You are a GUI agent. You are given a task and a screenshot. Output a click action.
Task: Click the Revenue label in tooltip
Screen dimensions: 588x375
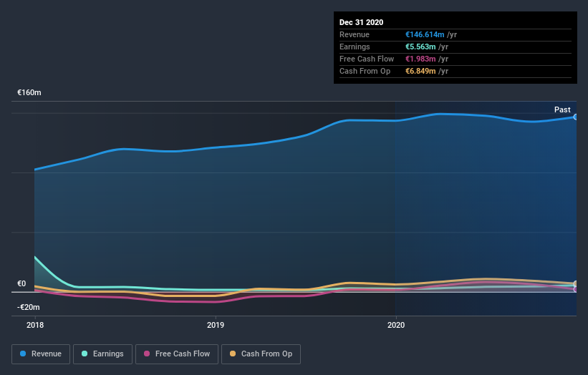coord(355,34)
